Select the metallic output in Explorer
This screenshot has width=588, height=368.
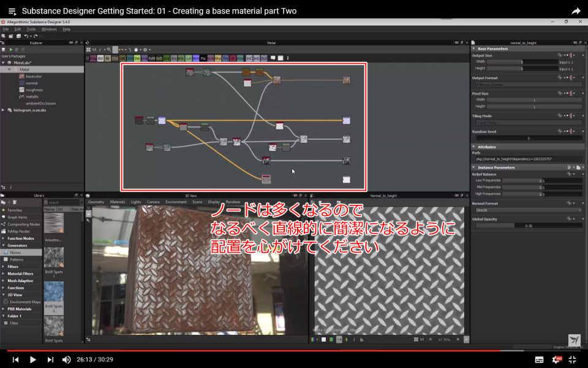[x=32, y=96]
